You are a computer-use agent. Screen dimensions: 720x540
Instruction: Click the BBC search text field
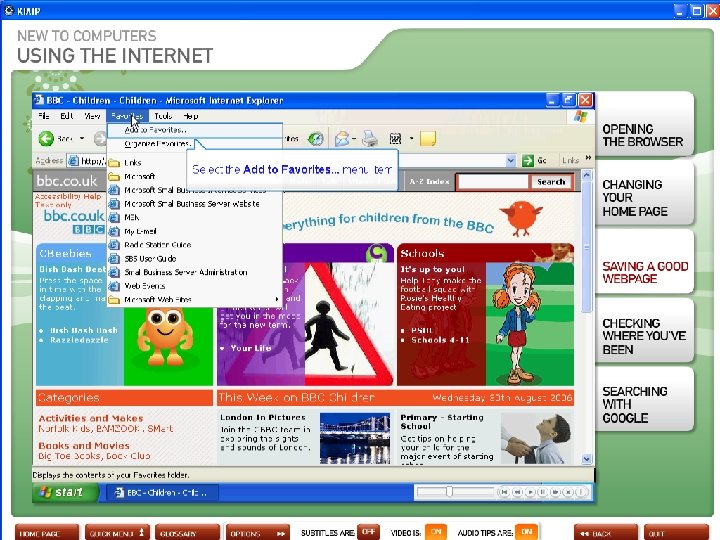tap(493, 182)
